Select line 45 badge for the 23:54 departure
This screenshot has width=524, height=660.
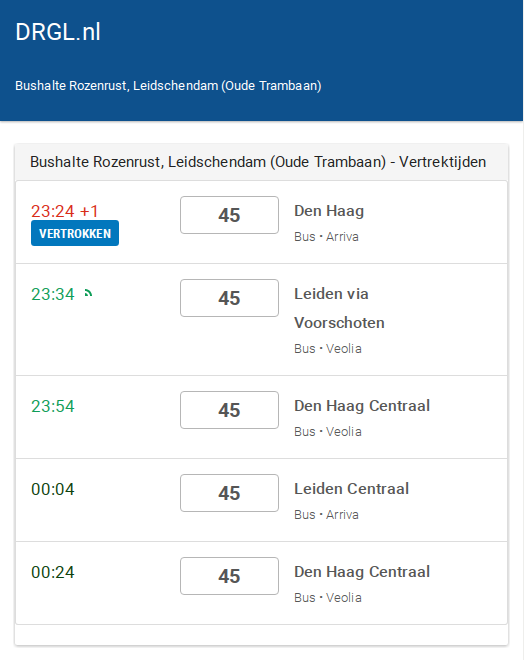point(229,410)
